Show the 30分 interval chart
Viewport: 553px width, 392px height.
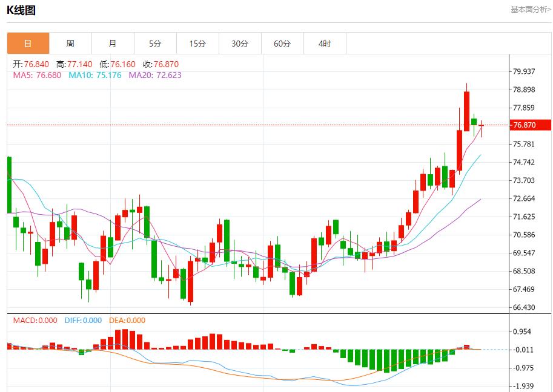coord(240,44)
